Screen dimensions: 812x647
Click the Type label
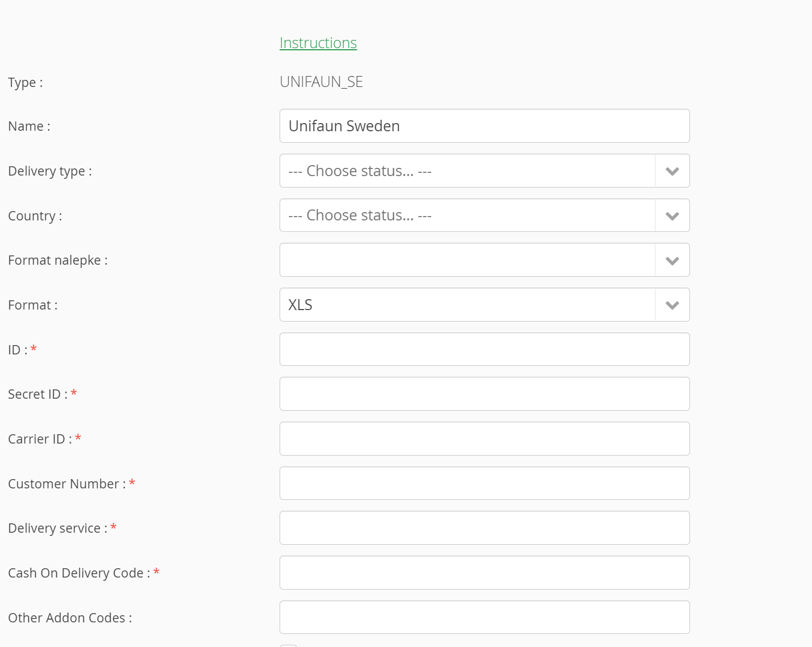[25, 83]
